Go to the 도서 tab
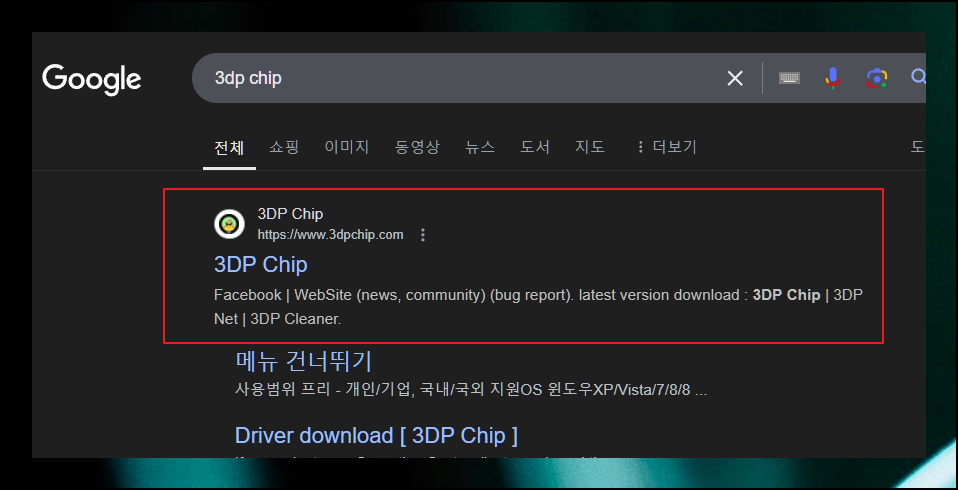The height and width of the screenshot is (490, 958). pos(535,147)
